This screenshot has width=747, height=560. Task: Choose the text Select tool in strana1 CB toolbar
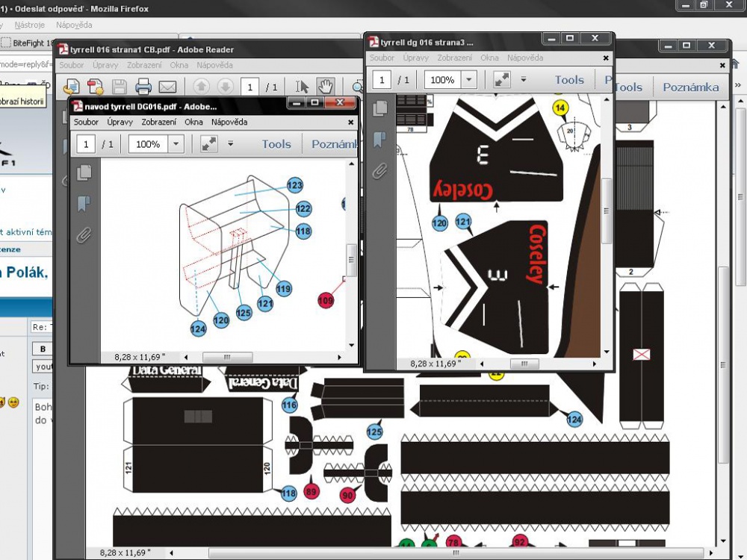tap(302, 87)
